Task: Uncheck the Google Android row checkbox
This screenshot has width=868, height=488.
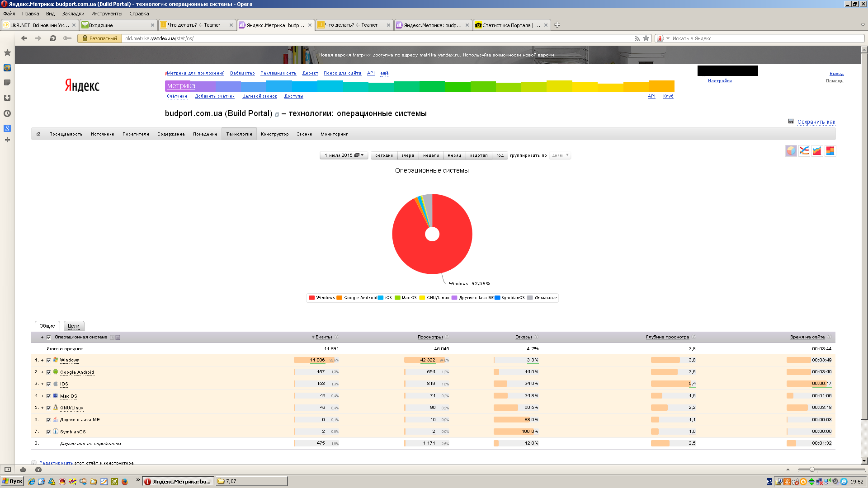Action: (x=48, y=372)
